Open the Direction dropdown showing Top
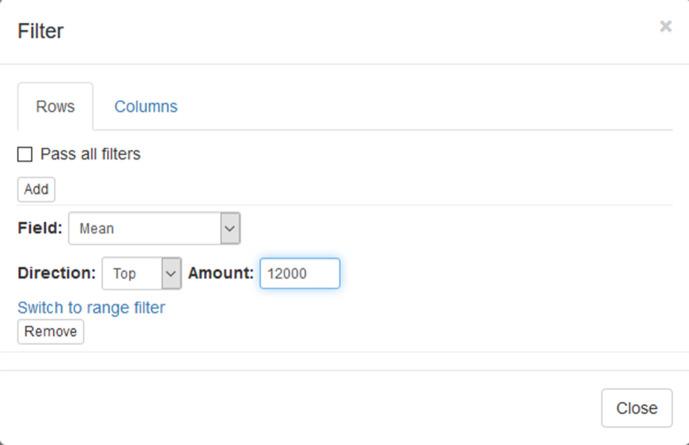 click(x=131, y=273)
